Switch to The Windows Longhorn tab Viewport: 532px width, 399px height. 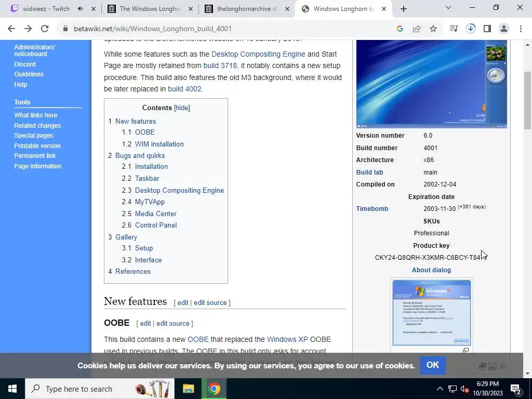coord(150,9)
